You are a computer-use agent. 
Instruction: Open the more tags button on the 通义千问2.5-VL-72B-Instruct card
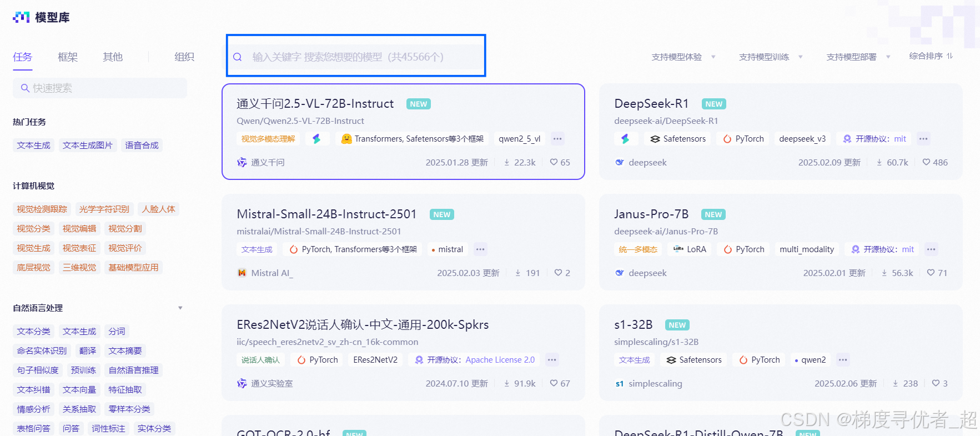click(557, 139)
